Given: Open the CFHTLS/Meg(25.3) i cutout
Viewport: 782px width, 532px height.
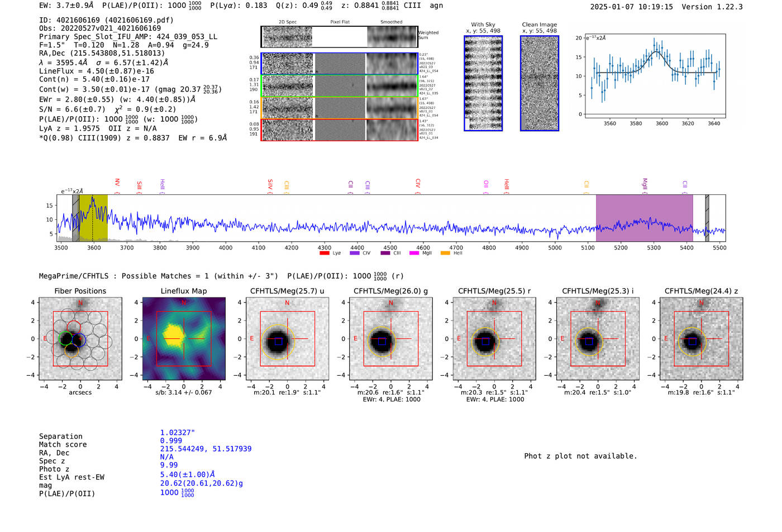Looking at the screenshot, I should coord(598,339).
